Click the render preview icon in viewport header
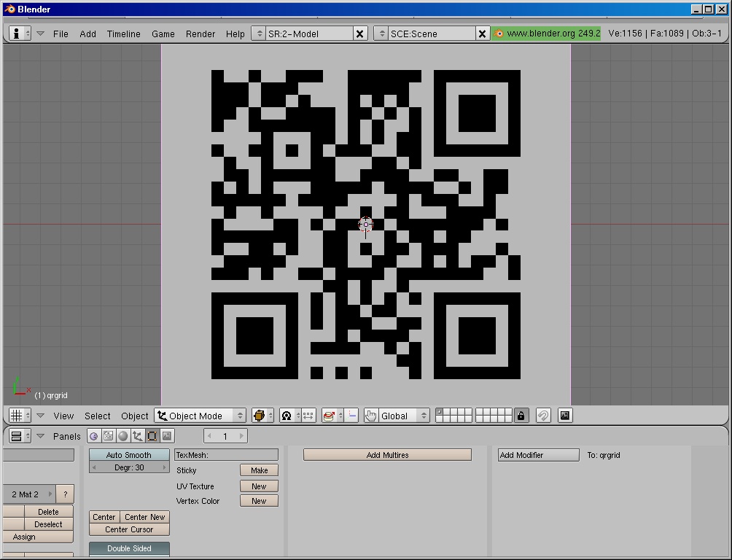 565,415
